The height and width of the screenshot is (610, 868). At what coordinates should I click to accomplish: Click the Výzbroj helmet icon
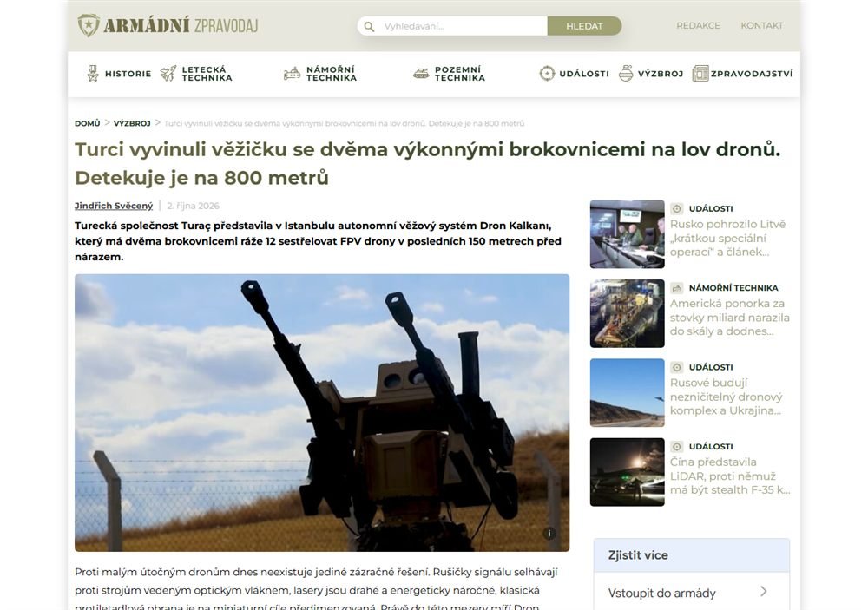click(626, 73)
